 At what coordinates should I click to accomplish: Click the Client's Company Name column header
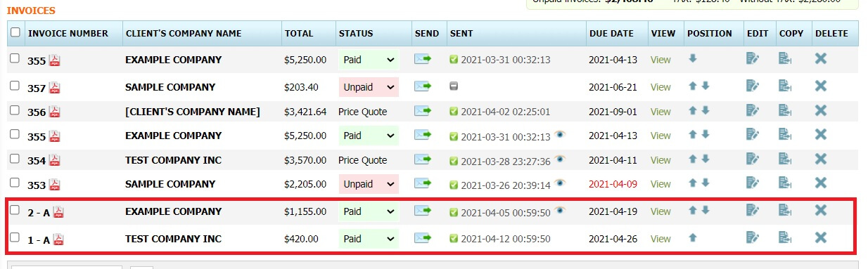point(183,33)
